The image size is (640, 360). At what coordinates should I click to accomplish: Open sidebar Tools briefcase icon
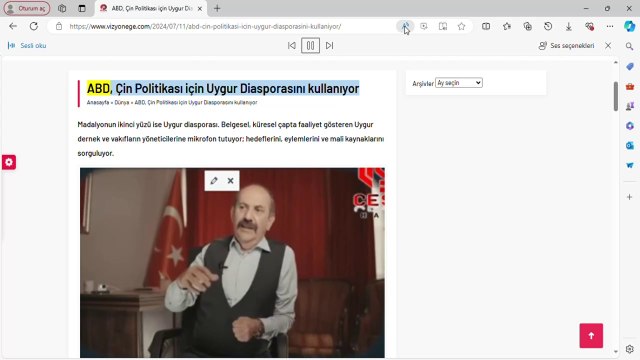click(x=629, y=87)
